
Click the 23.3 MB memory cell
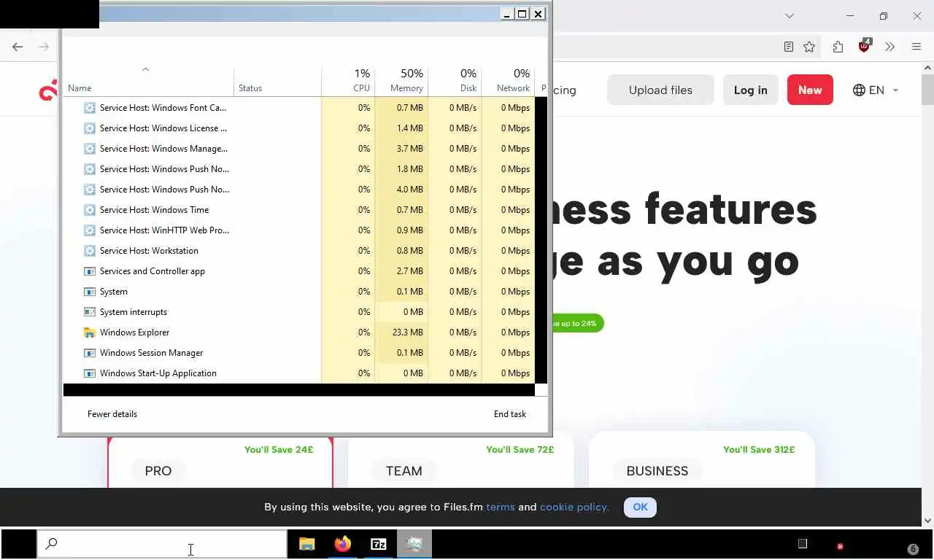(401, 332)
